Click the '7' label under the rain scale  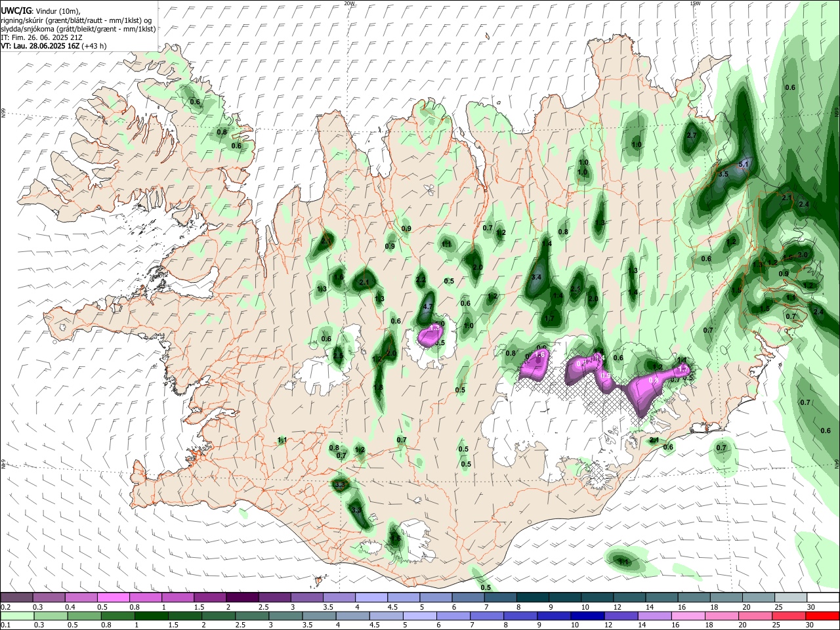[x=471, y=625]
